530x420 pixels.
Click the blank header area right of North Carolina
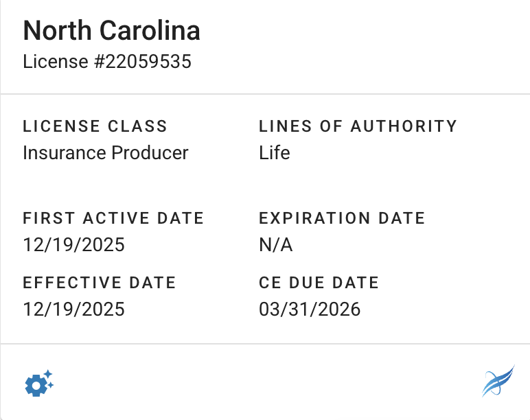tap(364, 31)
